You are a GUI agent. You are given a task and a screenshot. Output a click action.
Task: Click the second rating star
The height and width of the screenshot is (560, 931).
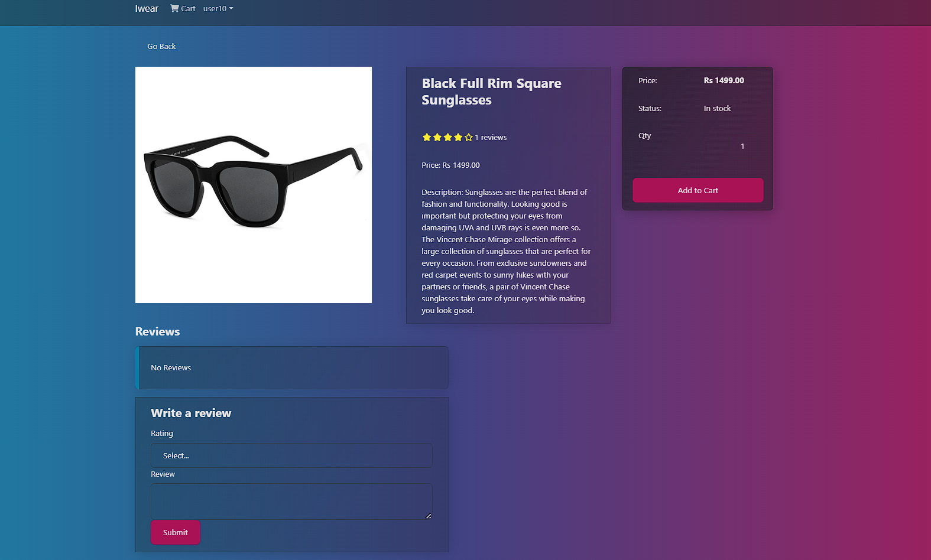[437, 137]
